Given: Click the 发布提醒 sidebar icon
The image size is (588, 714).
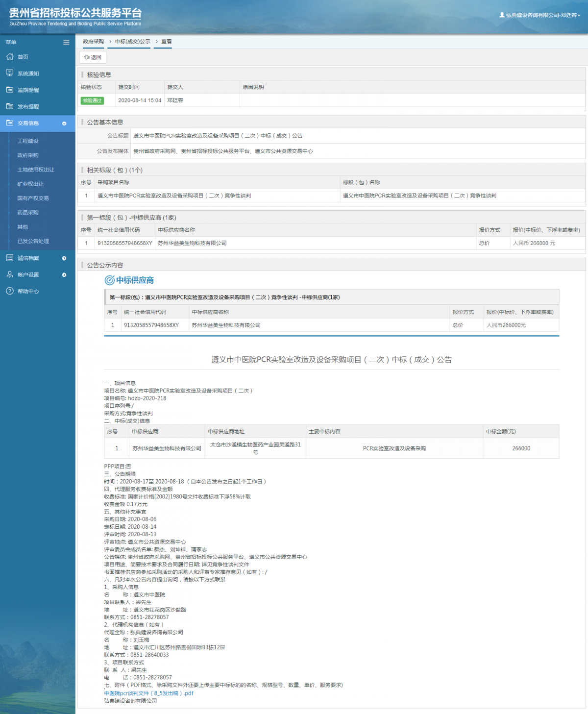Looking at the screenshot, I should 10,106.
